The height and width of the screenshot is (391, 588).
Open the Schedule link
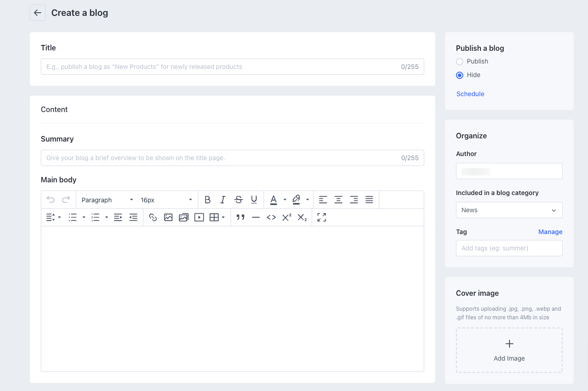(470, 94)
